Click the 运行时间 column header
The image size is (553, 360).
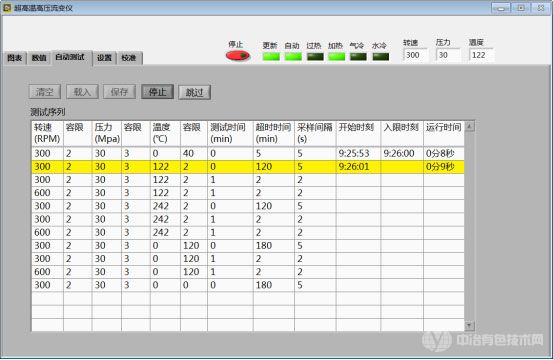coord(444,133)
